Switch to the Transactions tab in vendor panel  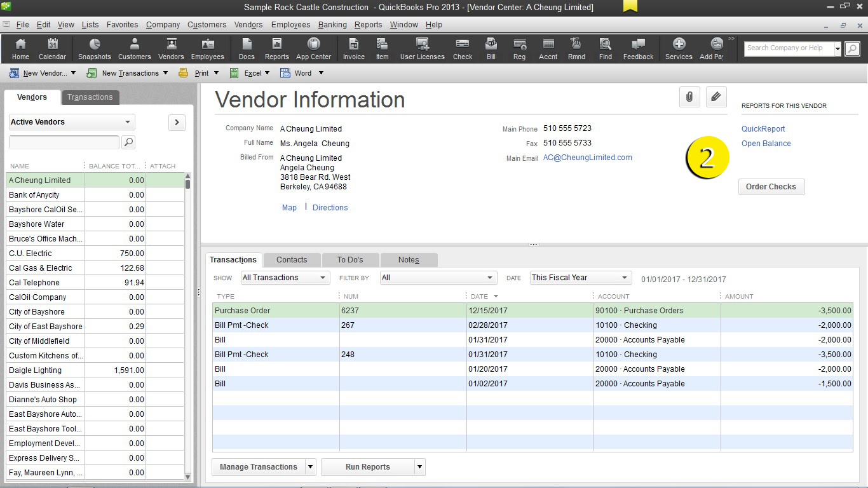pos(90,97)
